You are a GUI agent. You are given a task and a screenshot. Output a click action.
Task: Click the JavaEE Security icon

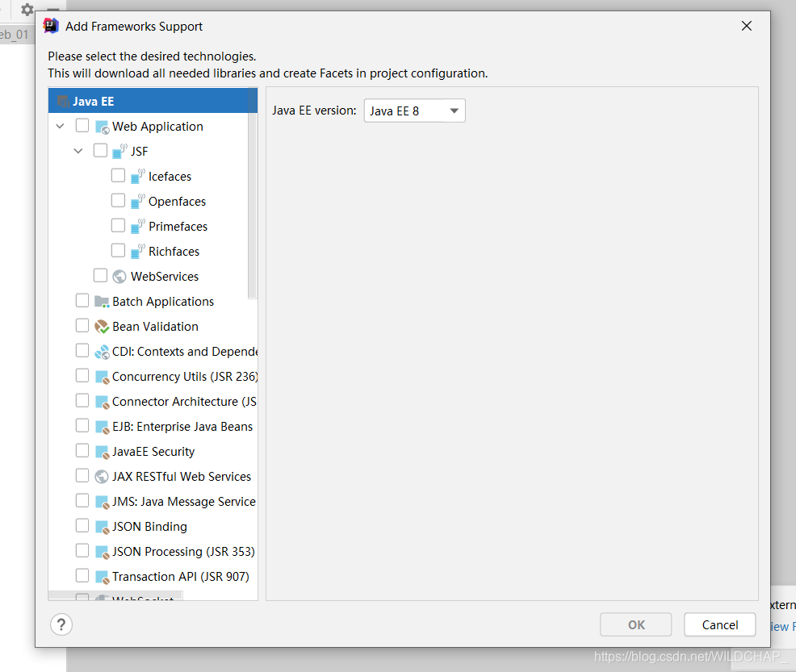[x=102, y=452]
